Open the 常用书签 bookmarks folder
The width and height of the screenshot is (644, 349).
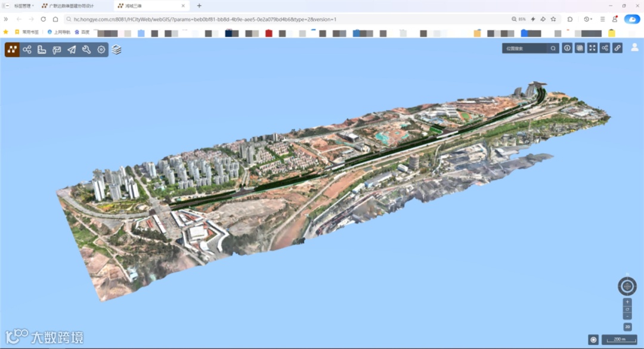click(x=27, y=32)
